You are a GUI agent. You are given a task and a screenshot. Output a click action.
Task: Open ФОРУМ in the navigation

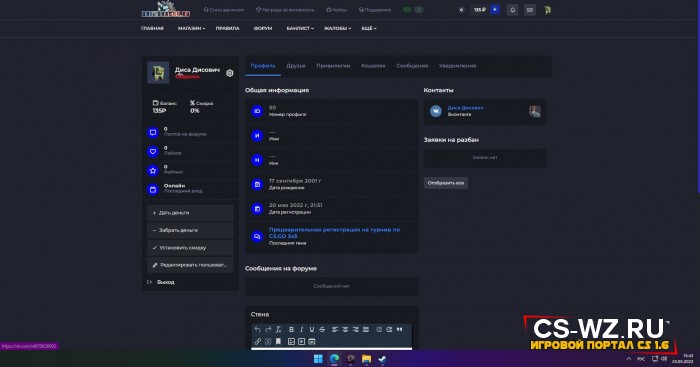263,28
